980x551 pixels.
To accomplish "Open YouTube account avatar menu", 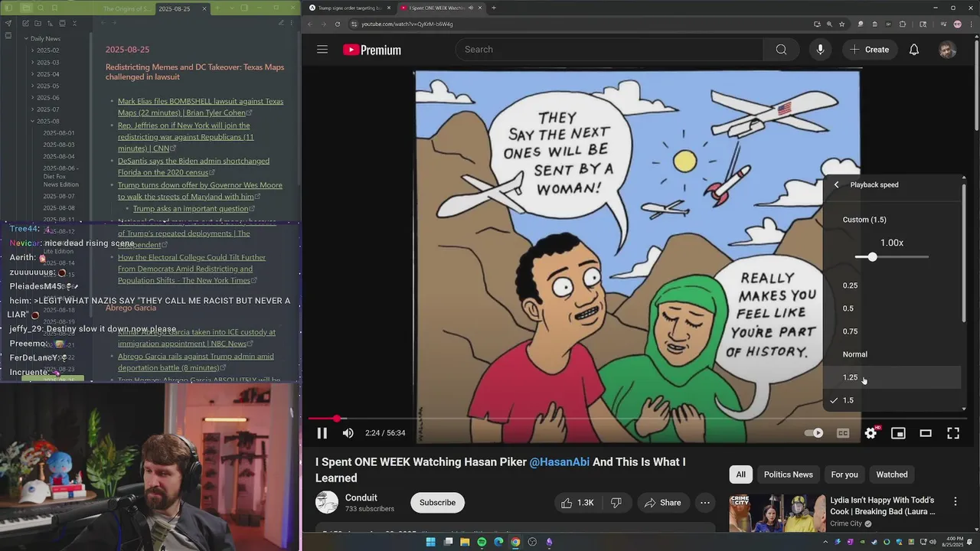I will click(x=948, y=50).
